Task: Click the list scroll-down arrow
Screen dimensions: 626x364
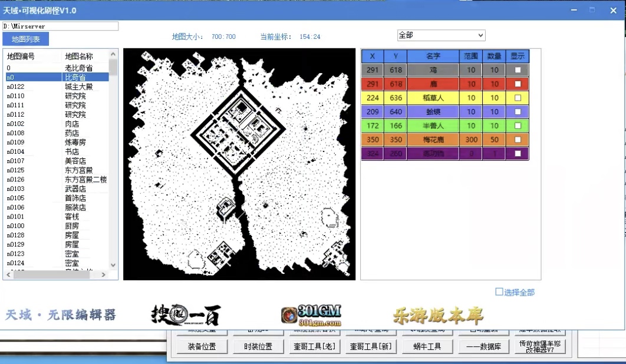Action: (x=113, y=266)
